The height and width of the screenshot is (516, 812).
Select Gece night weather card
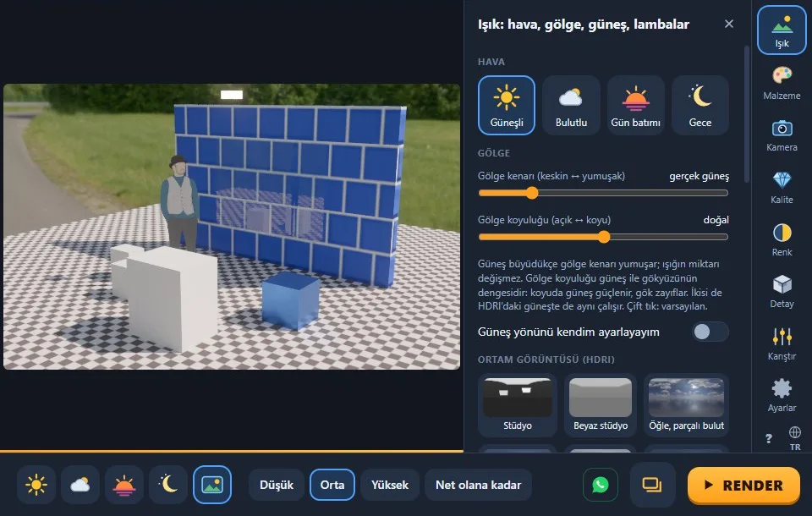700,105
